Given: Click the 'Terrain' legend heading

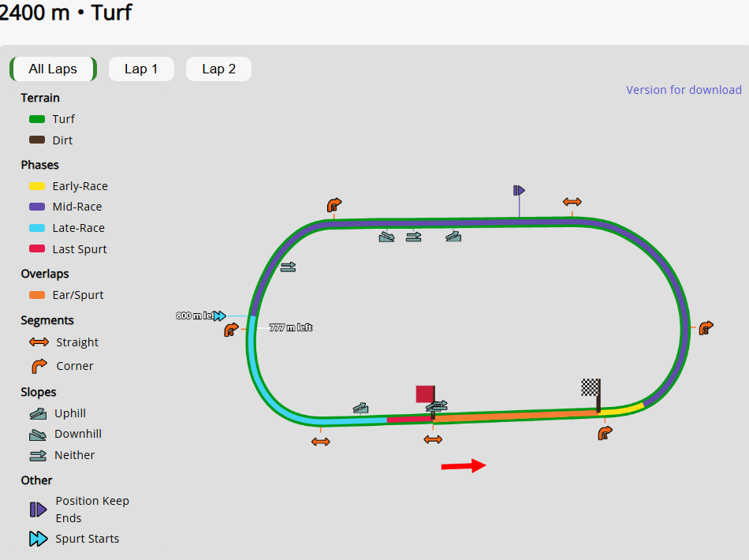Looking at the screenshot, I should click(x=40, y=98).
